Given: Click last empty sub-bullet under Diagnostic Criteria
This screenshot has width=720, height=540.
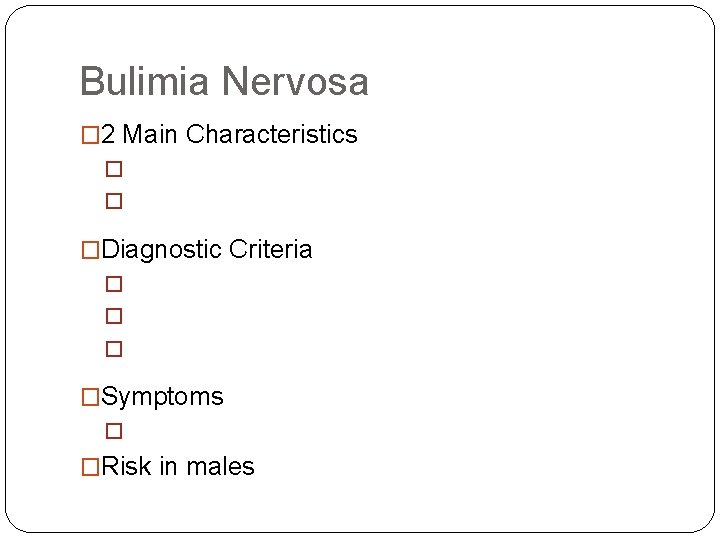Looking at the screenshot, I should tap(113, 349).
